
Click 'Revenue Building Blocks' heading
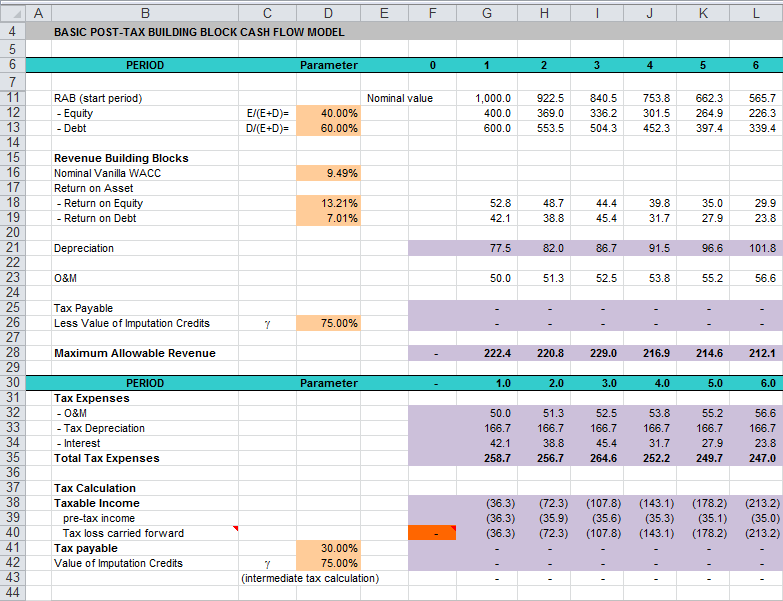pos(121,158)
